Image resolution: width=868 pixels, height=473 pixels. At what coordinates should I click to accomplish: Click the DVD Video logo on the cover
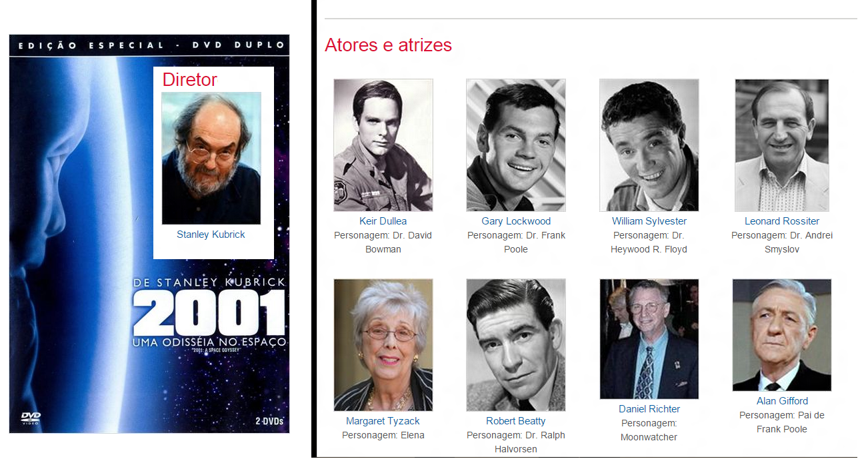(x=31, y=418)
